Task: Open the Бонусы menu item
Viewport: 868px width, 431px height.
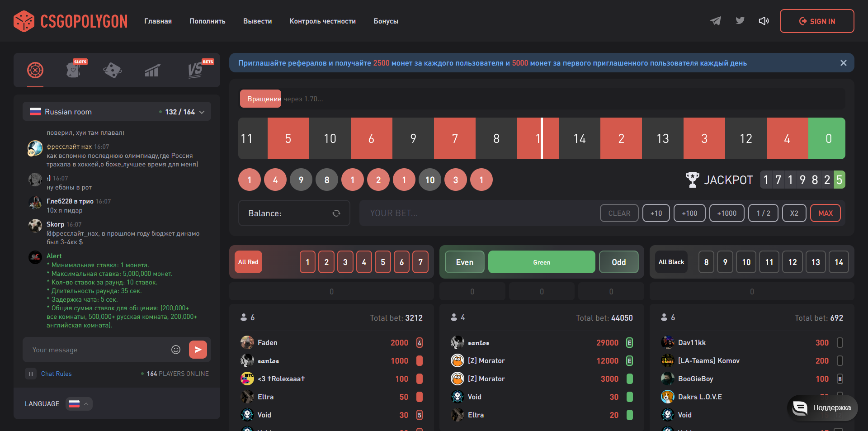Action: pyautogui.click(x=386, y=21)
